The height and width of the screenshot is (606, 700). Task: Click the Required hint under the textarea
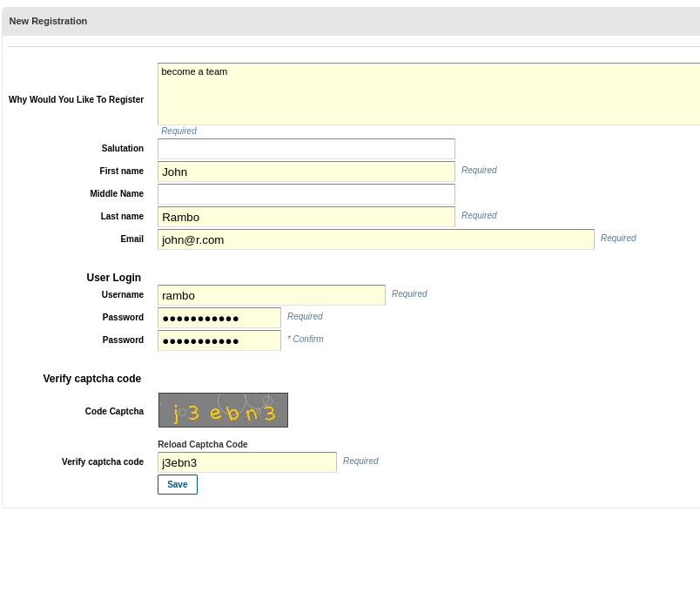point(179,131)
